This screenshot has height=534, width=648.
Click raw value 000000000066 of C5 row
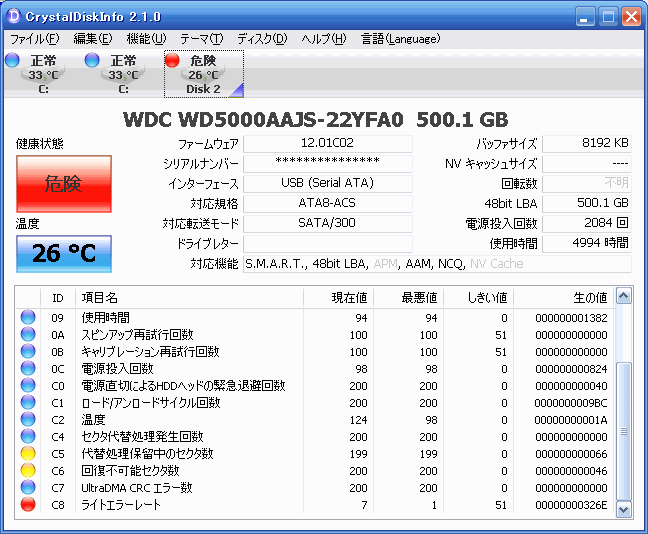pyautogui.click(x=571, y=454)
